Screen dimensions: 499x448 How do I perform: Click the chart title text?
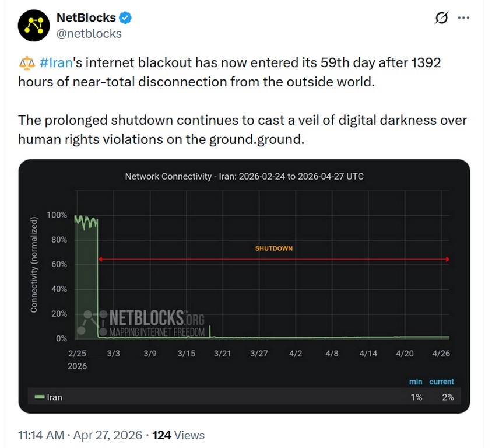244,176
